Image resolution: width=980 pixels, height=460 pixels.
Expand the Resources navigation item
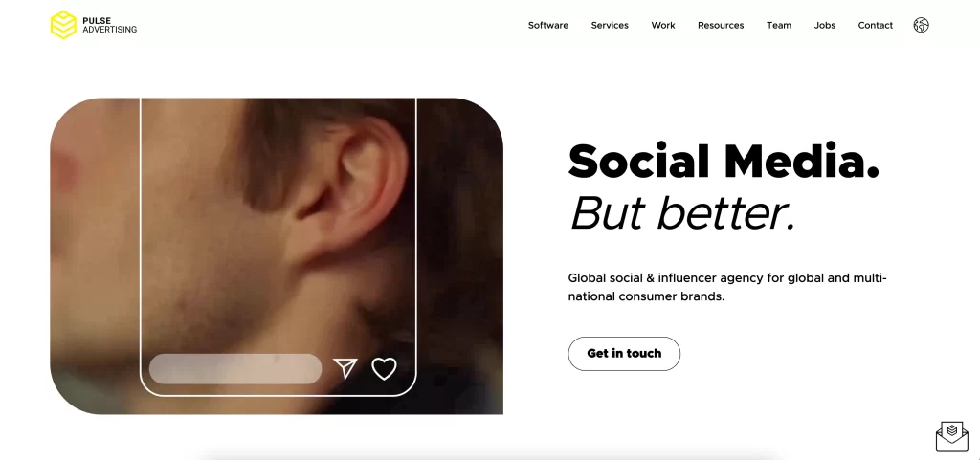point(721,26)
